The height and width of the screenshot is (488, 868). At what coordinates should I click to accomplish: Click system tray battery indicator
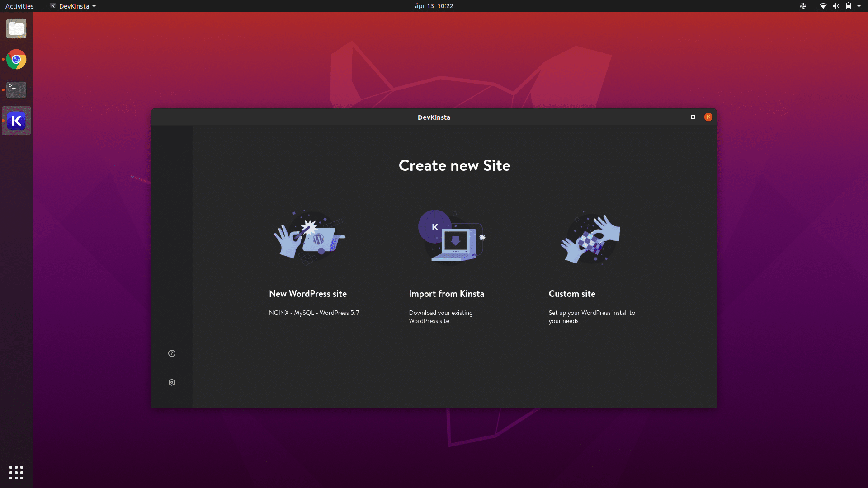pyautogui.click(x=848, y=6)
